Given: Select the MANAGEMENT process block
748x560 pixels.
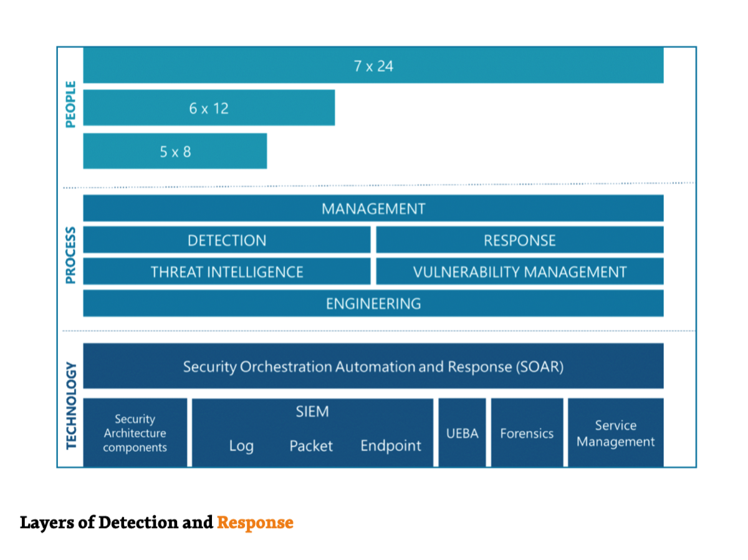Looking at the screenshot, I should coord(373,209).
